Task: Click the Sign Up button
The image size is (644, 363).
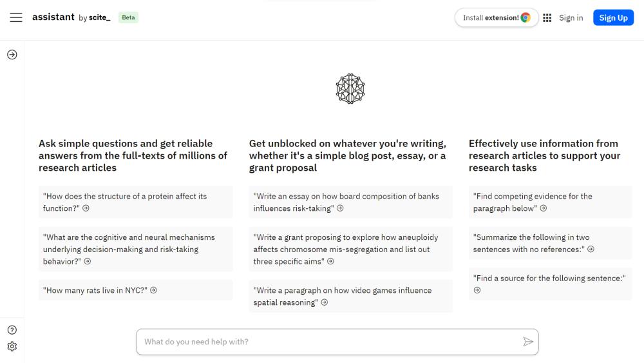Action: click(x=613, y=17)
